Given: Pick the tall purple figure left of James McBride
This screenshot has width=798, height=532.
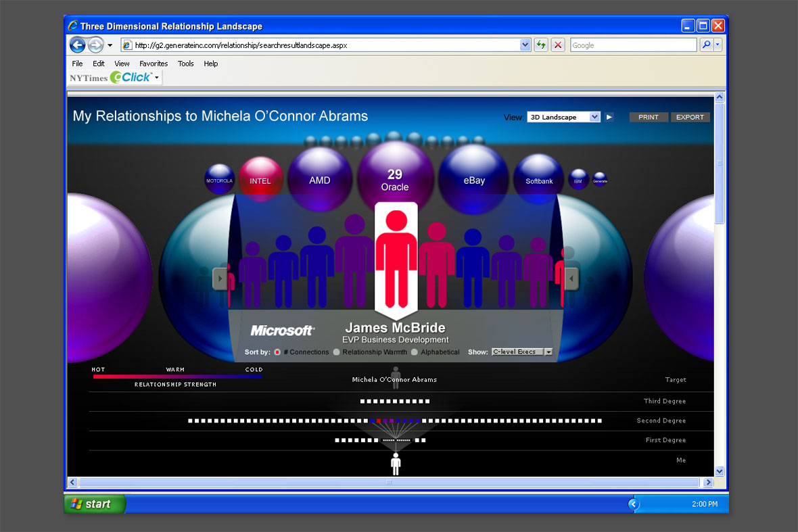Looking at the screenshot, I should point(354,261).
